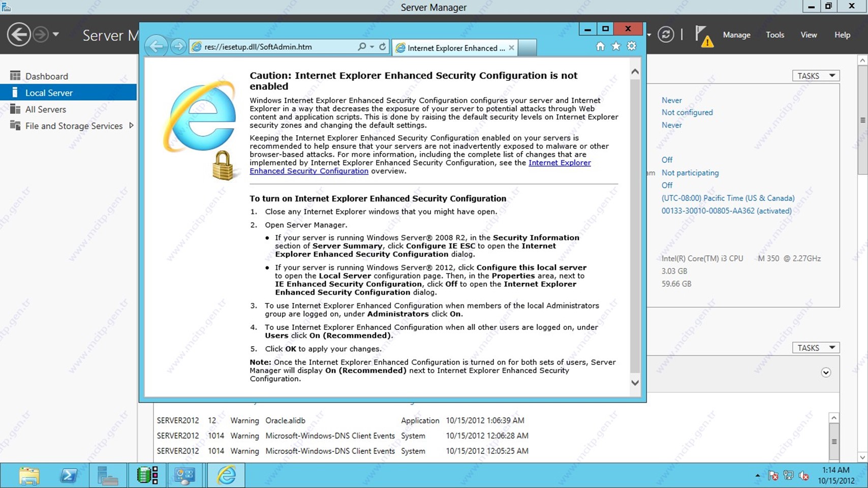Refresh the page in Internet Explorer address bar

[x=383, y=47]
